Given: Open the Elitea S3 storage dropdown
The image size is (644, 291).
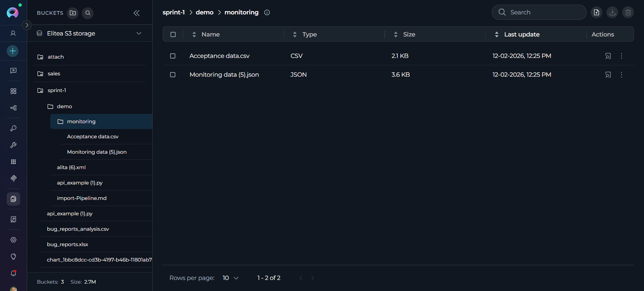Looking at the screenshot, I should (89, 33).
